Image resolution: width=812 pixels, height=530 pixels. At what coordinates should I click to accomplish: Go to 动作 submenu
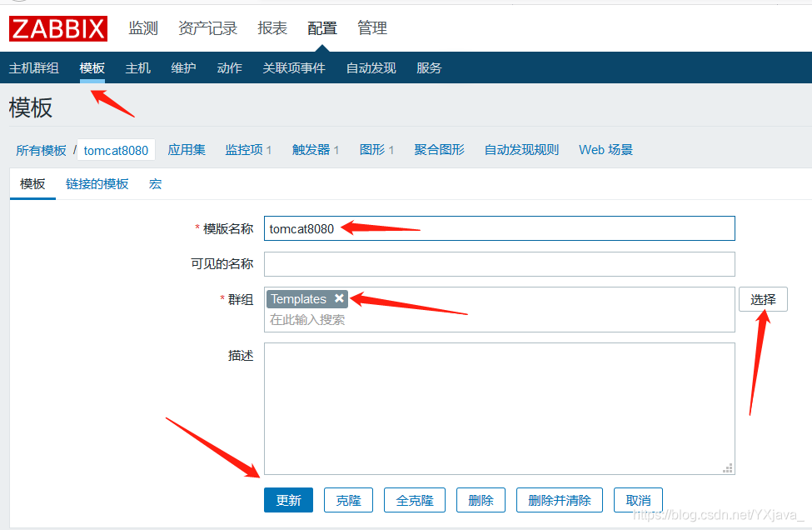(x=229, y=67)
